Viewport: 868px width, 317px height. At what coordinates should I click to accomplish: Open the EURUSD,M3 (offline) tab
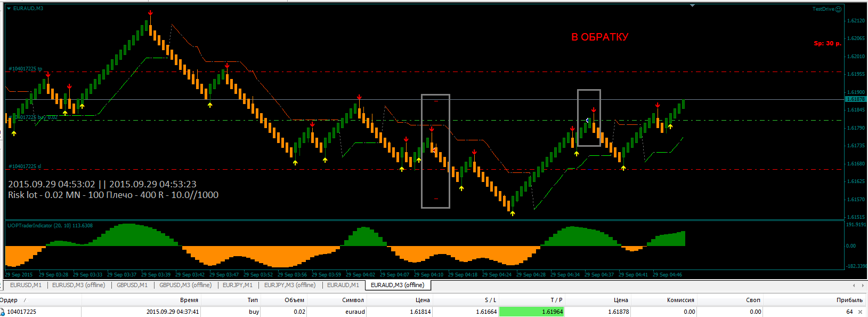tap(78, 285)
